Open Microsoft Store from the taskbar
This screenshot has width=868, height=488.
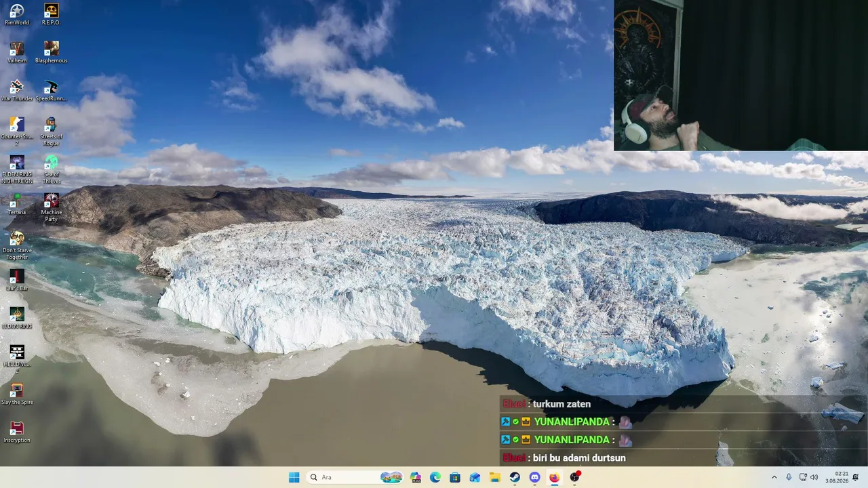pyautogui.click(x=455, y=477)
